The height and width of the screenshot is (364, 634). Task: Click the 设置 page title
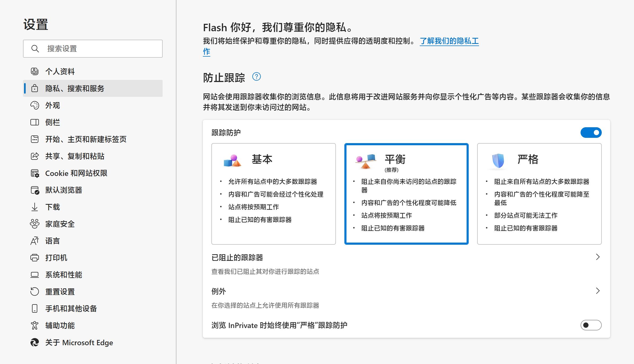coord(36,24)
